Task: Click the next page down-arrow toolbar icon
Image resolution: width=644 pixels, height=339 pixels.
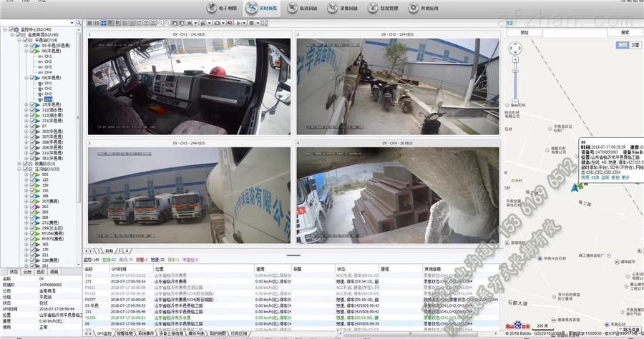Action: pyautogui.click(x=182, y=23)
